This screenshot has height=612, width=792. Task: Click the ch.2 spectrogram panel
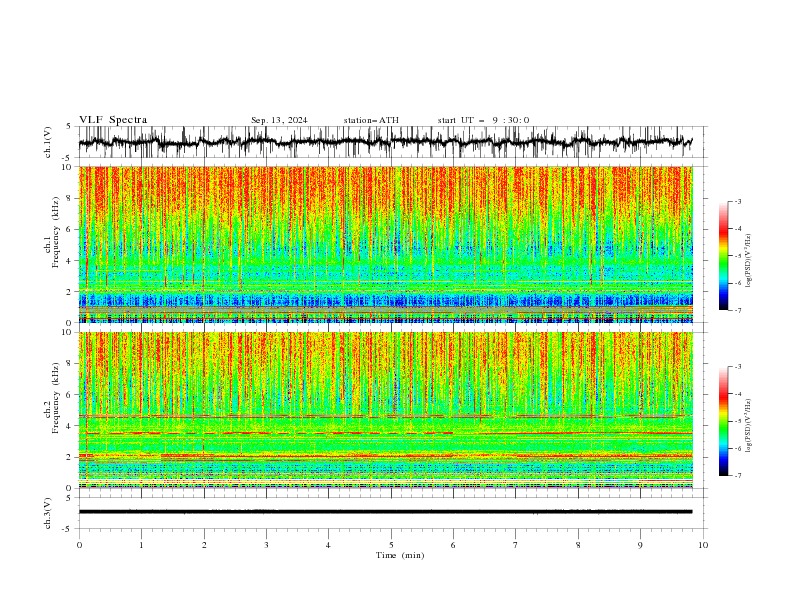pyautogui.click(x=386, y=410)
